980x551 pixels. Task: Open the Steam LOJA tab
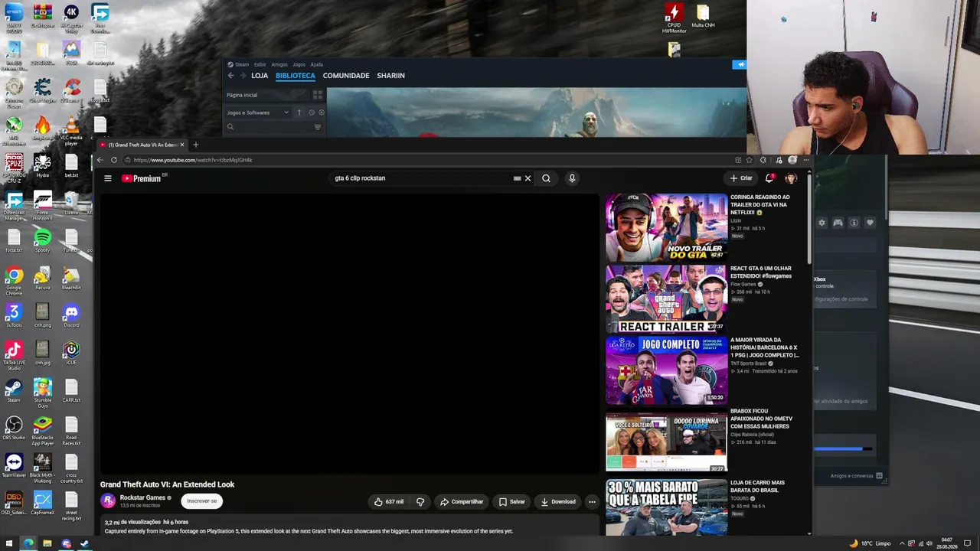260,76
